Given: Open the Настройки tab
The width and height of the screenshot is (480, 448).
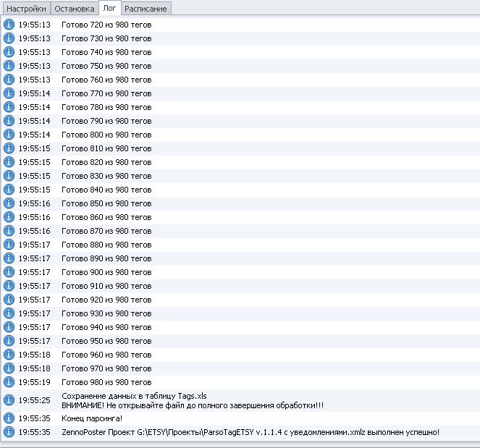Looking at the screenshot, I should [x=26, y=9].
